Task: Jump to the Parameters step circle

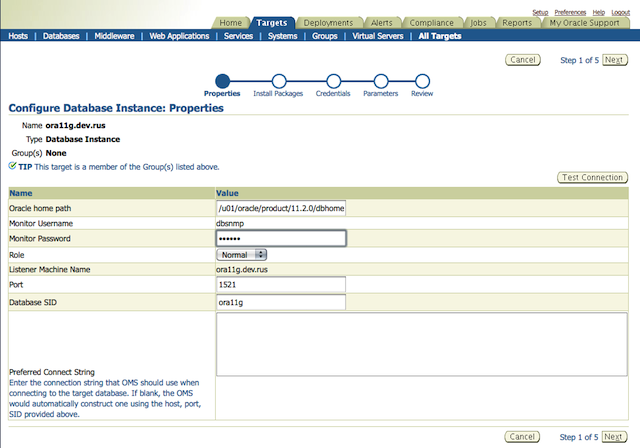Action: [x=381, y=81]
